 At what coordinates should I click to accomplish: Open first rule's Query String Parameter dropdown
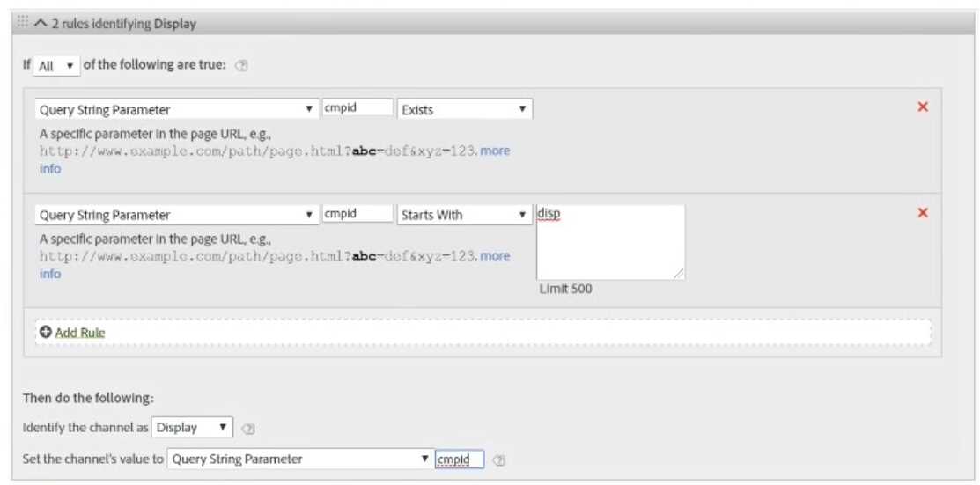click(x=176, y=109)
